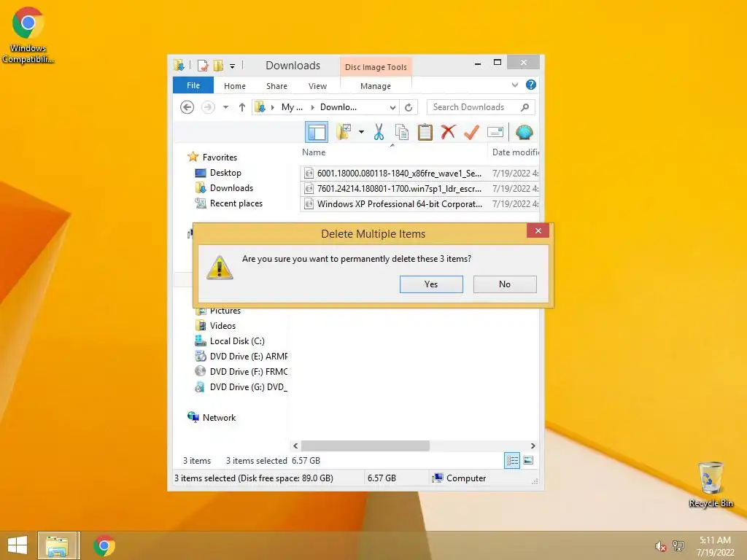Click the network tray icon
Screen dimensions: 747x560
point(678,545)
